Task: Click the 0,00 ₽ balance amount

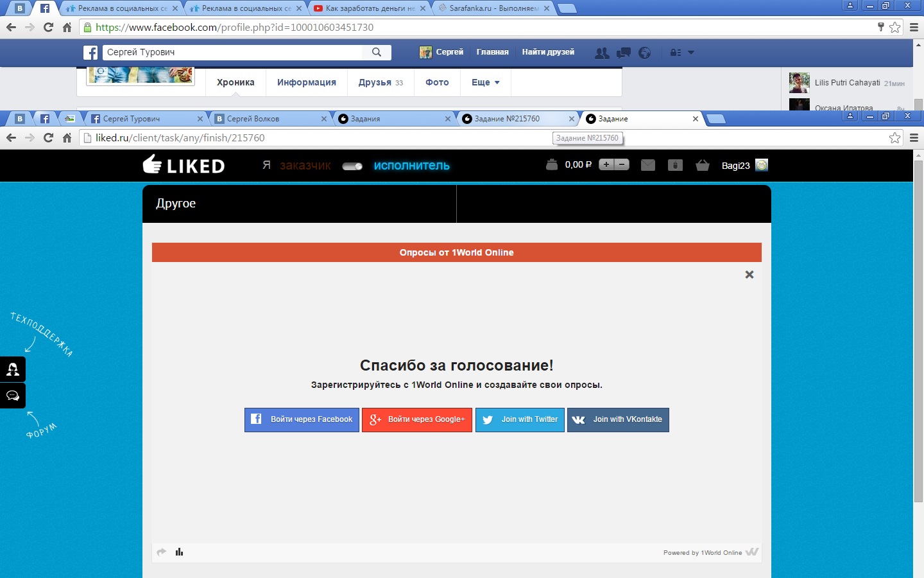Action: [578, 165]
